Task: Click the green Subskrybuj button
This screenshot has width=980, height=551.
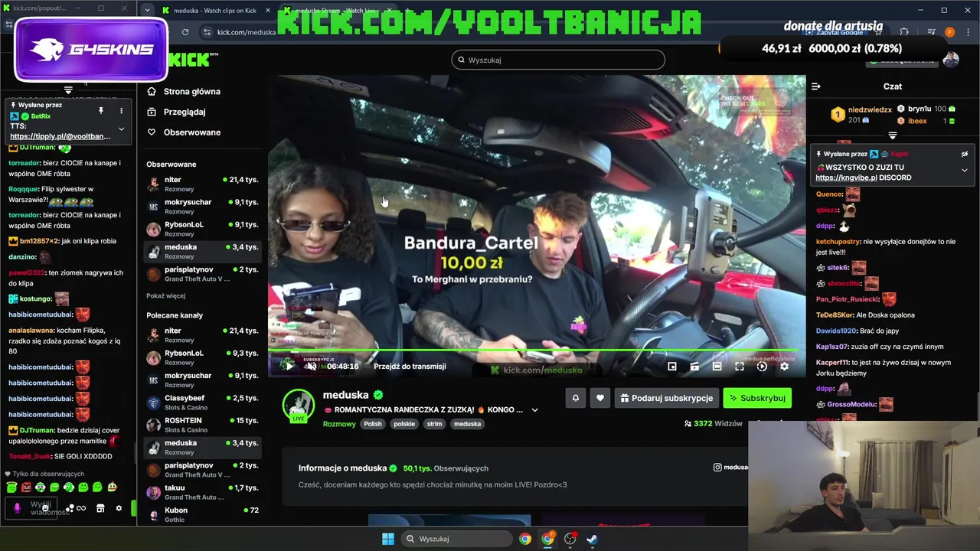Action: [x=757, y=398]
